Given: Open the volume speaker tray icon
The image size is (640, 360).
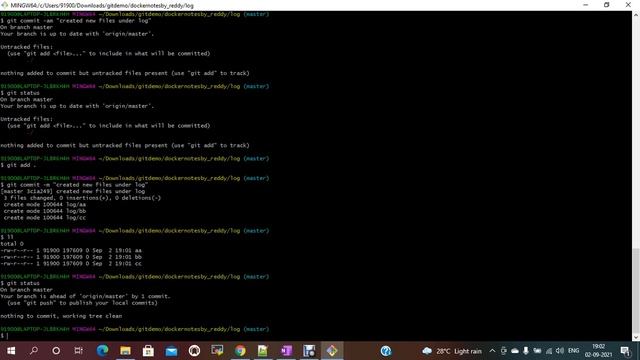Looking at the screenshot, I should 560,351.
